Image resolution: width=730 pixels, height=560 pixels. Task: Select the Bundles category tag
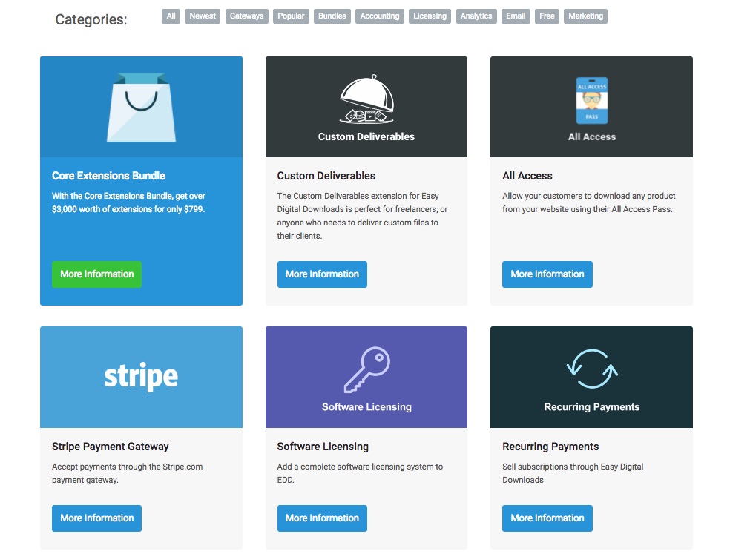[332, 16]
